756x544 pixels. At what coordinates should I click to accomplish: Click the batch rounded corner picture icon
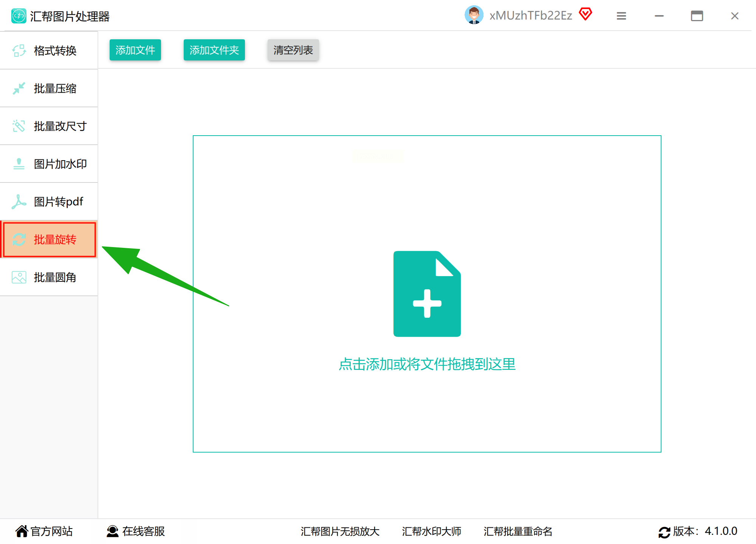[x=19, y=277]
